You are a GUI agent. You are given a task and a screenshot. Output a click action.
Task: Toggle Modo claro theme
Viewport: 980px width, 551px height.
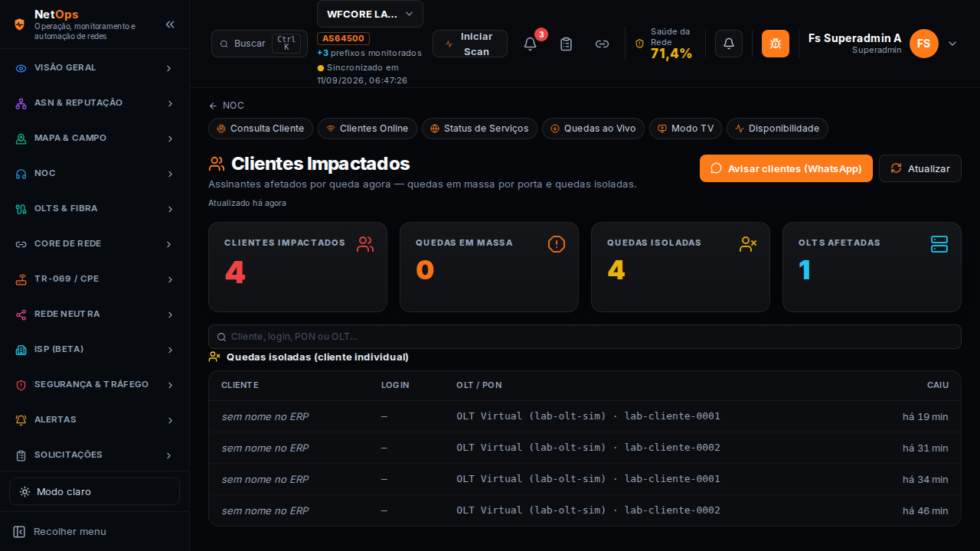point(94,491)
